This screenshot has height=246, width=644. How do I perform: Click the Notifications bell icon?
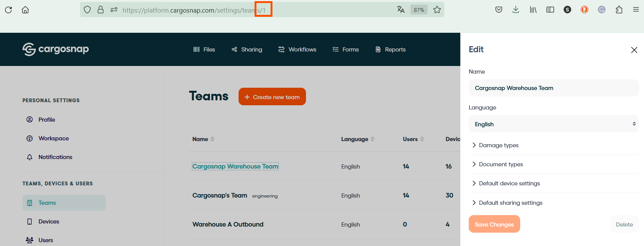30,157
